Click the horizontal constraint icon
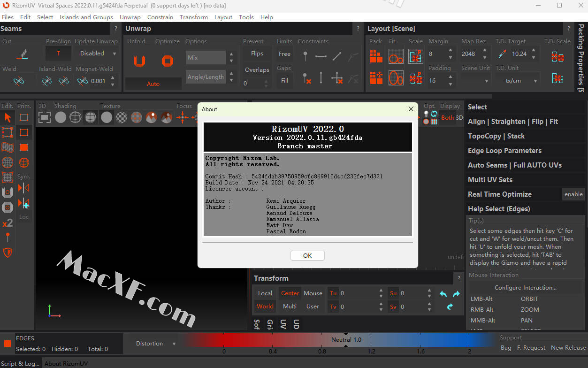Viewport: 588px width, 368px height. click(321, 56)
